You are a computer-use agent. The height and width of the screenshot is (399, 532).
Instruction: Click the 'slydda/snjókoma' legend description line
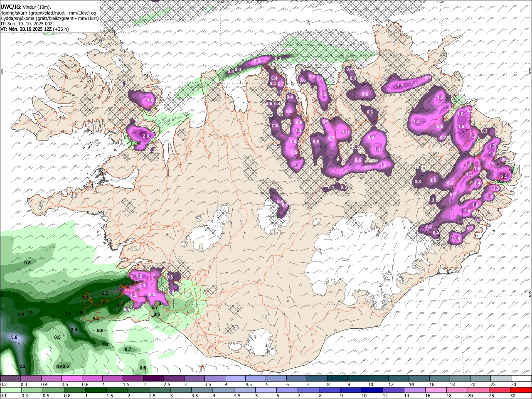pos(49,18)
